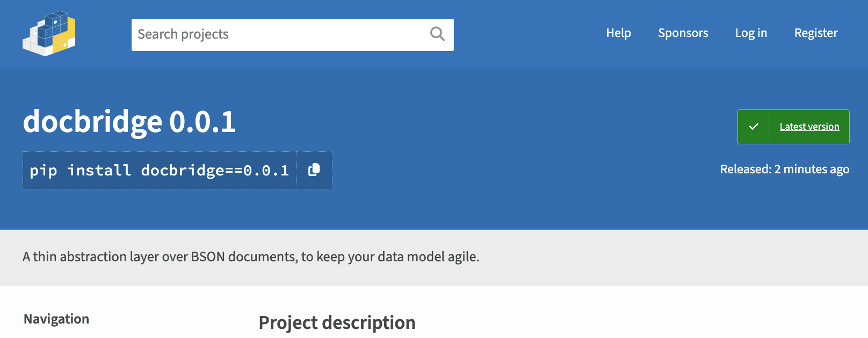Click the pip install docbridge==0.0.1 command text

[160, 171]
